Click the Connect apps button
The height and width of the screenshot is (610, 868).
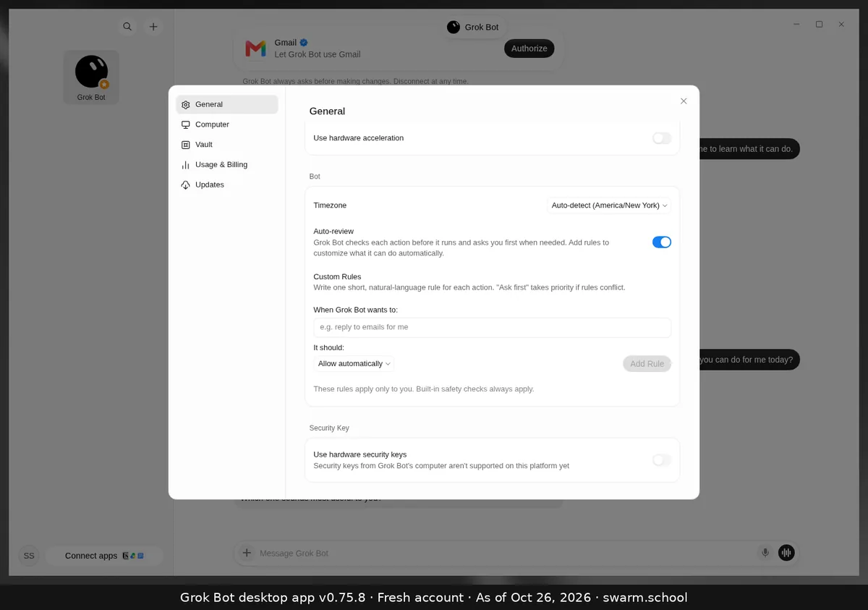[x=104, y=556]
